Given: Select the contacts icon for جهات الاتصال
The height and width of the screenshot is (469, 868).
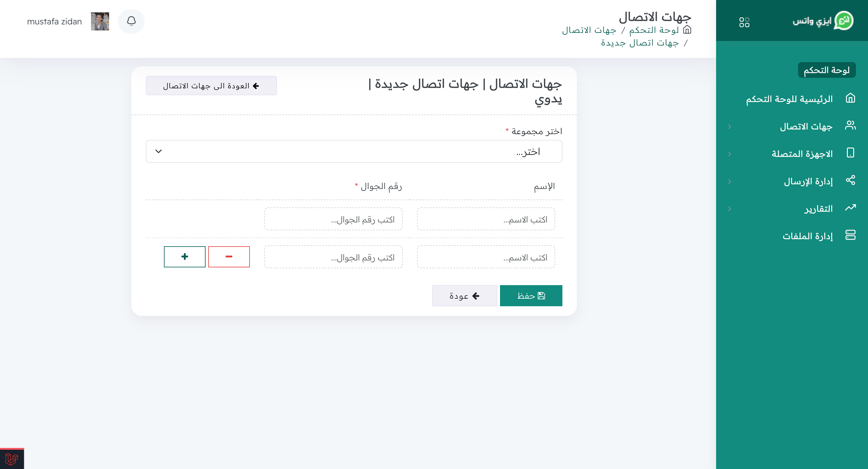Looking at the screenshot, I should click(x=851, y=126).
